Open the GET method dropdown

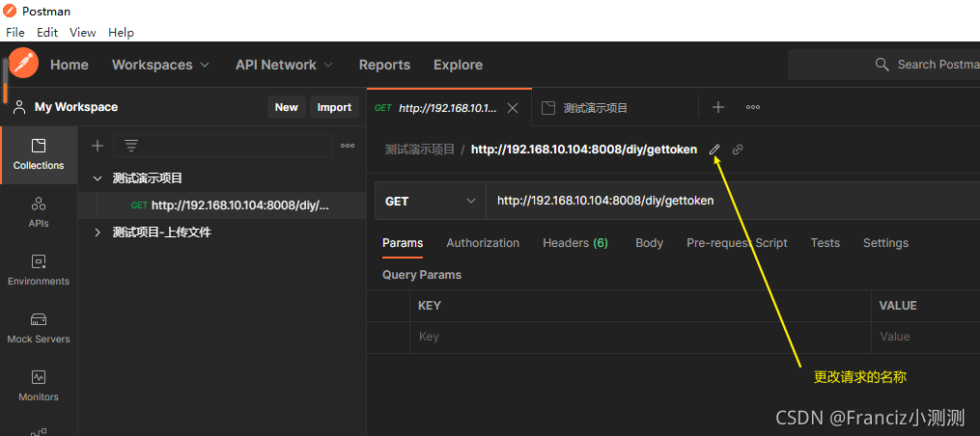click(431, 202)
